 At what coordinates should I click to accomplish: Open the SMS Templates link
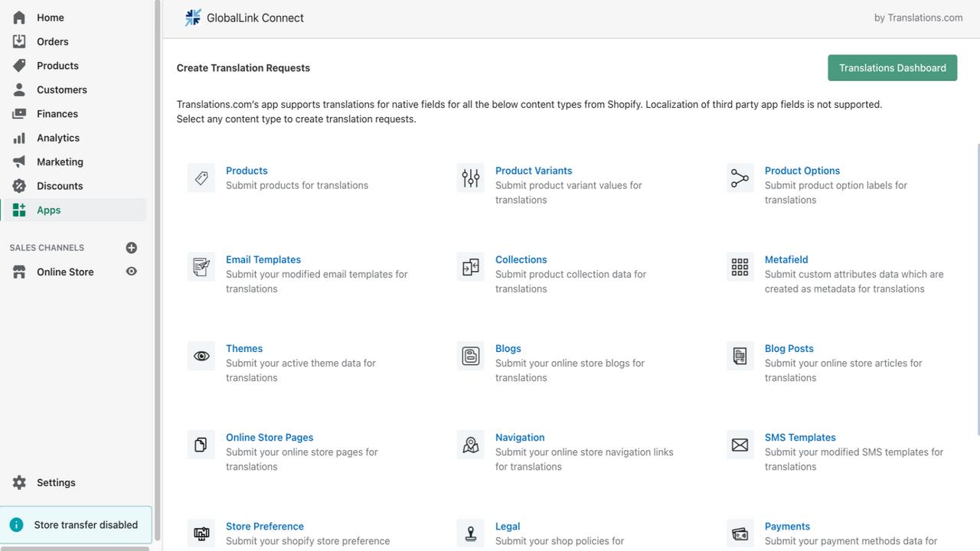800,437
